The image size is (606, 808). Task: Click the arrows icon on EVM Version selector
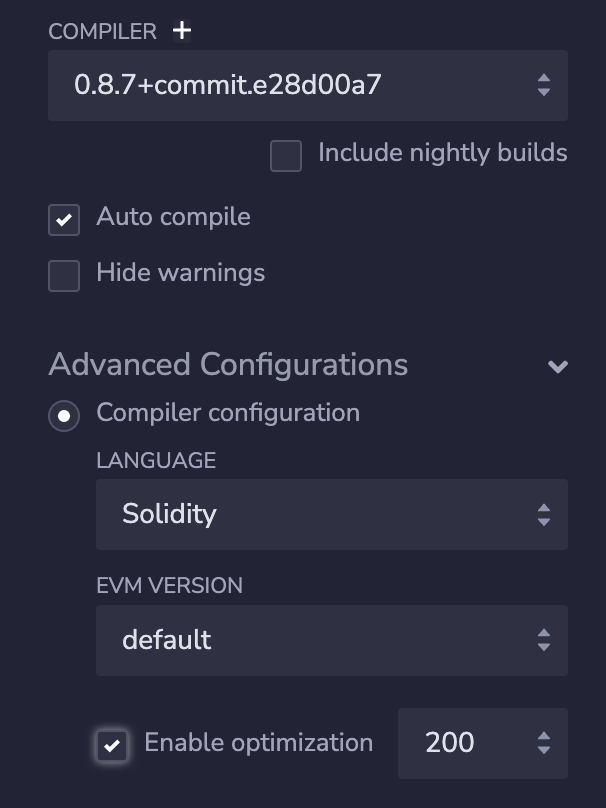click(x=543, y=640)
